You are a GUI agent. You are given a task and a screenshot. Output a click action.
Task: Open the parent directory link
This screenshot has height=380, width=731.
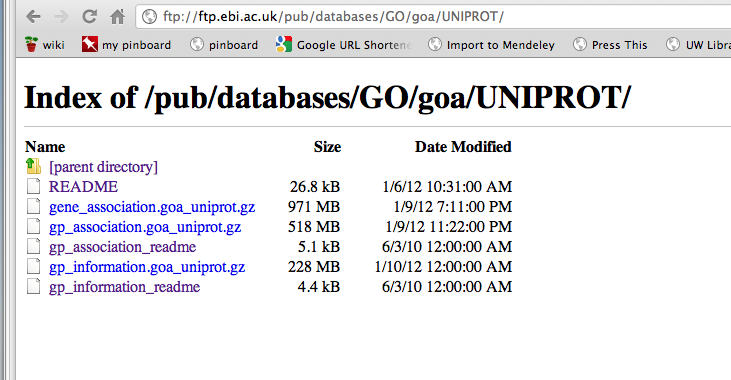coord(103,167)
